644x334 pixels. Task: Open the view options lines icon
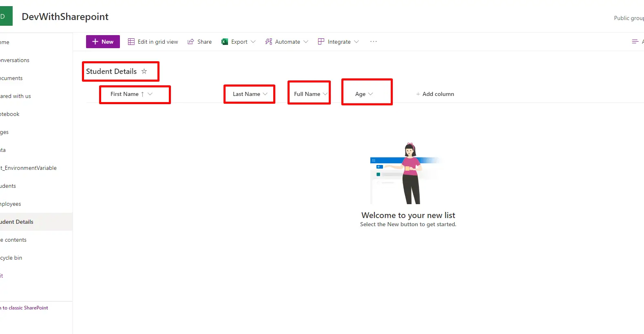click(635, 42)
